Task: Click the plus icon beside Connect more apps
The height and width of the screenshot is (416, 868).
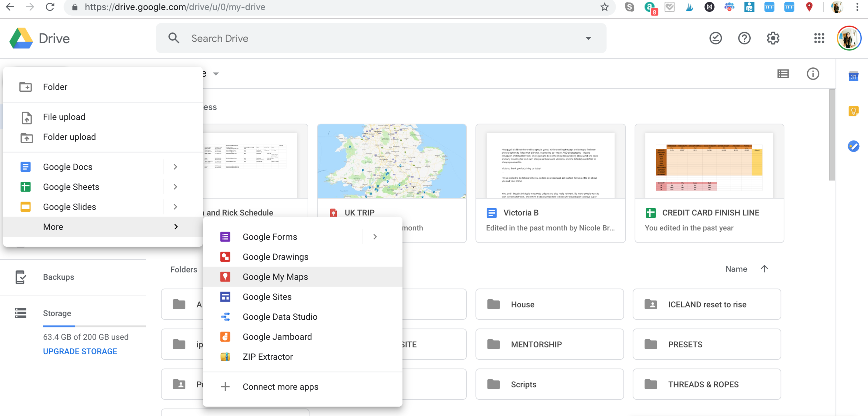Action: coord(225,386)
